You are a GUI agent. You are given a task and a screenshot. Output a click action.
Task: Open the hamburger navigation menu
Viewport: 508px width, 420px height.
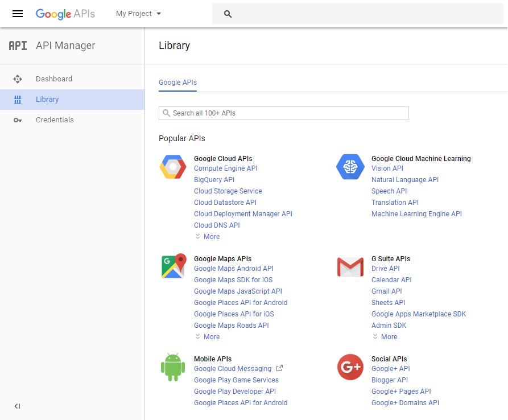(x=18, y=14)
